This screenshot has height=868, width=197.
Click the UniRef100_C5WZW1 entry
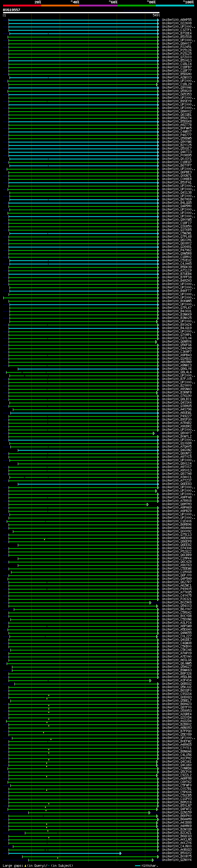tap(177, 233)
